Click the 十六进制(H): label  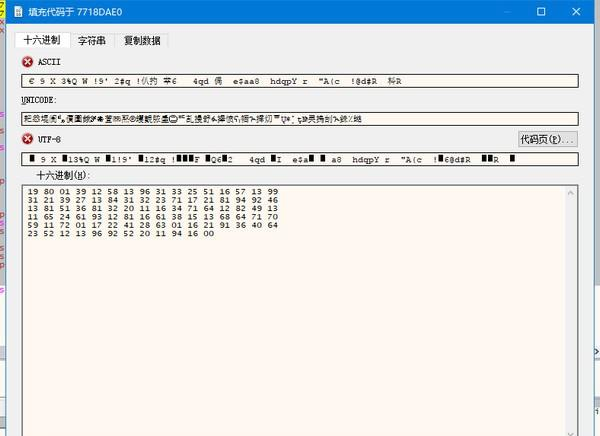click(62, 175)
